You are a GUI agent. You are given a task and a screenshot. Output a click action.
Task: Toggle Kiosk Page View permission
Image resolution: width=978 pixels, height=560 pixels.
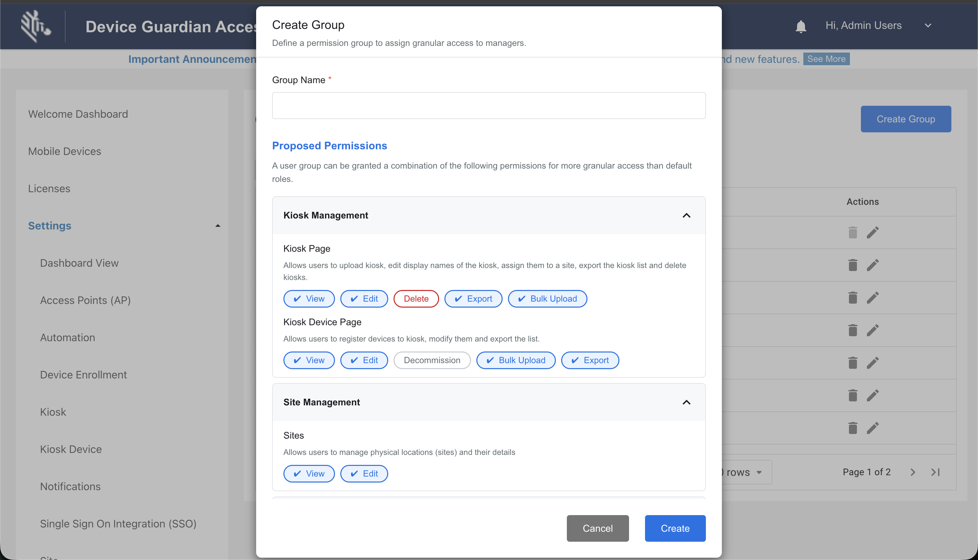coord(309,299)
